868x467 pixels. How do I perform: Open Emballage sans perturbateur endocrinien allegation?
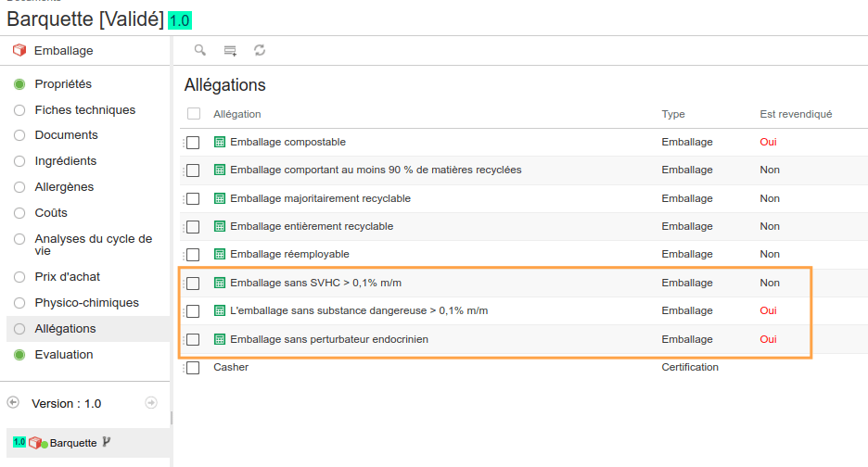[x=328, y=339]
